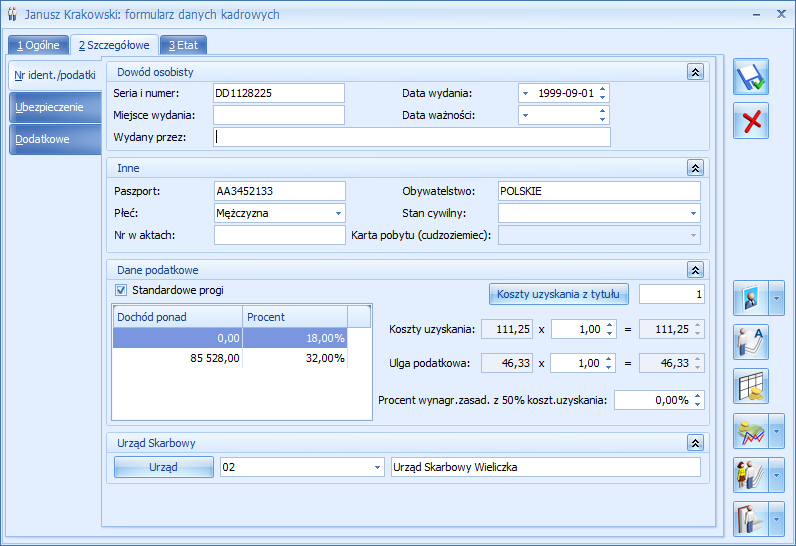Click the Seria i numer field
Screen dimensions: 796x546
click(279, 93)
